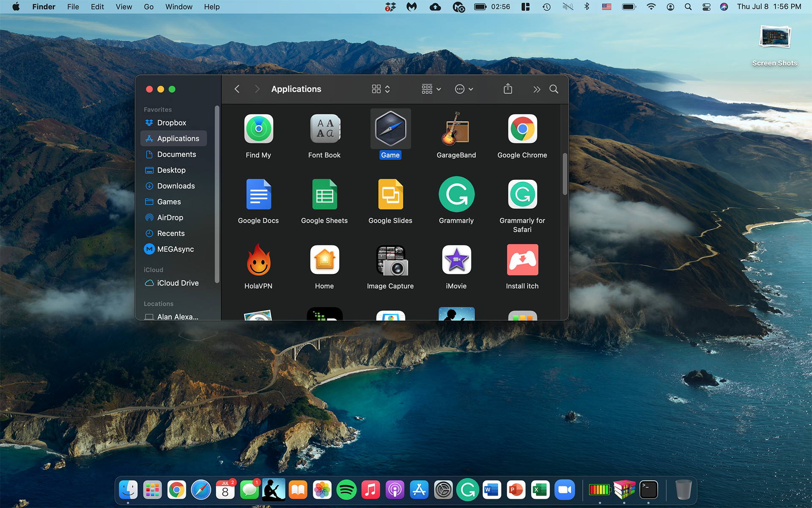Open Documents in the sidebar
812x508 pixels.
[173, 154]
